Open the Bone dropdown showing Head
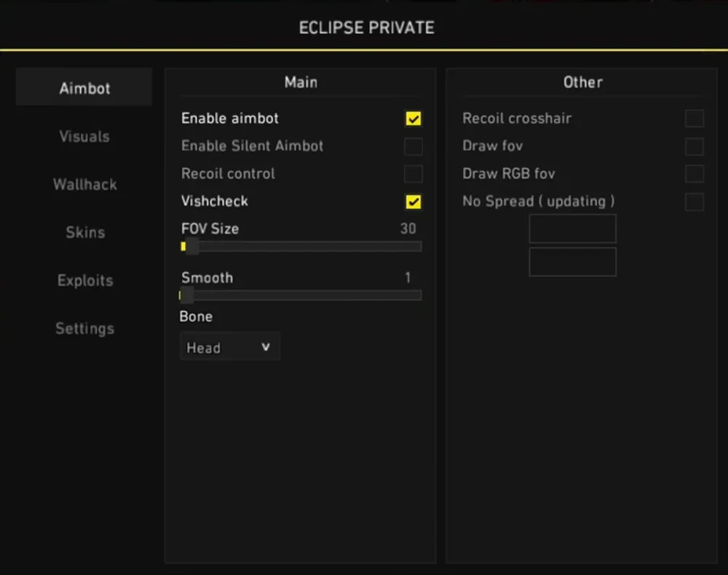Viewport: 728px width, 575px height. tap(229, 346)
